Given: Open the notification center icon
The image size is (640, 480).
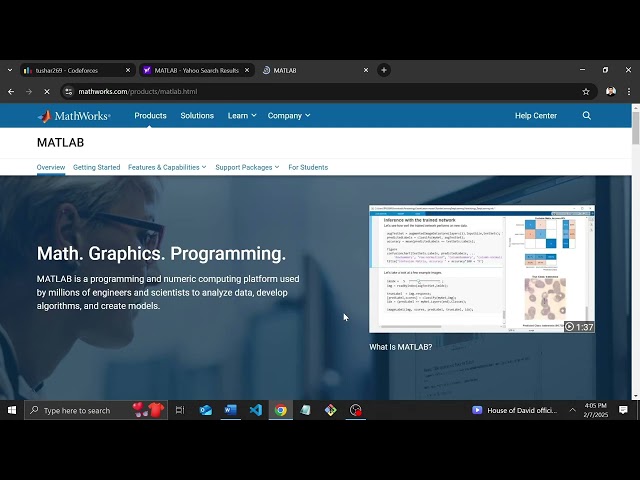Looking at the screenshot, I should pyautogui.click(x=623, y=410).
